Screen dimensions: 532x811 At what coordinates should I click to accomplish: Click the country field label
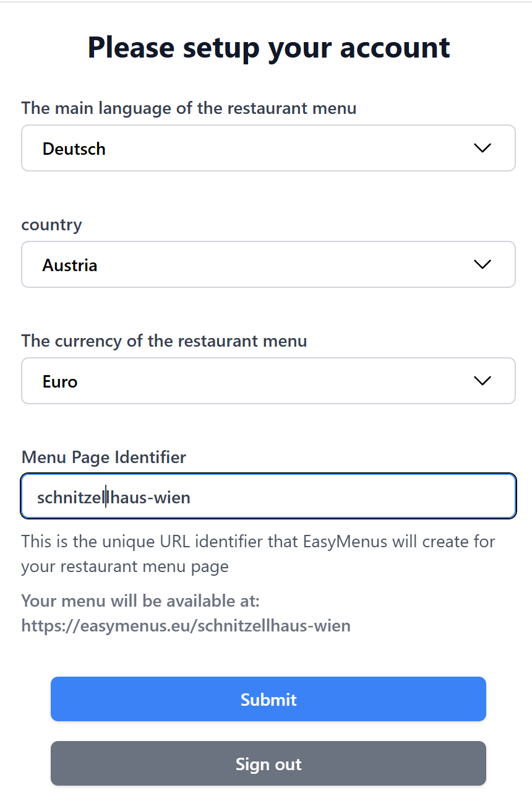click(x=51, y=225)
